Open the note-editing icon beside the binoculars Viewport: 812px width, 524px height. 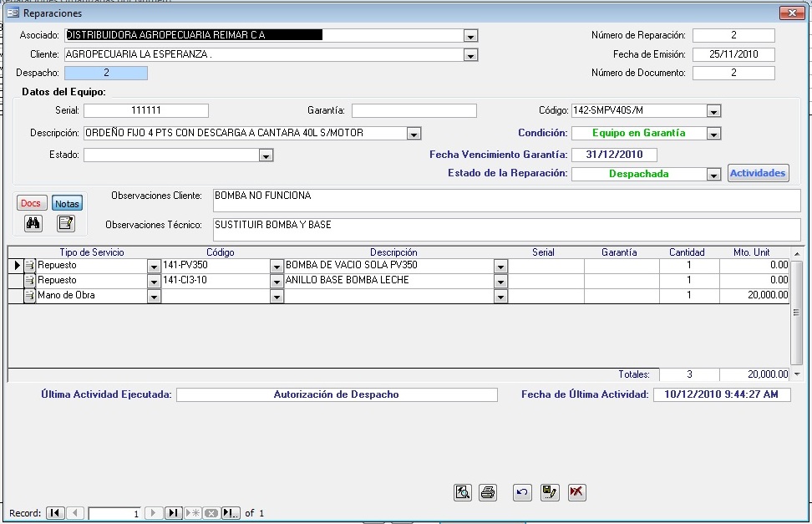click(x=66, y=223)
